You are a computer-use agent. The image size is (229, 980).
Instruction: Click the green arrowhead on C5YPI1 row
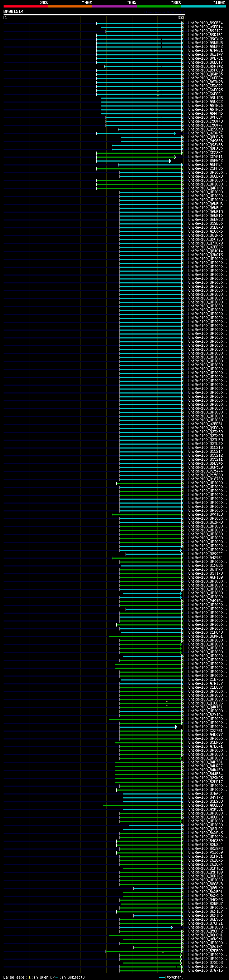click(175, 157)
